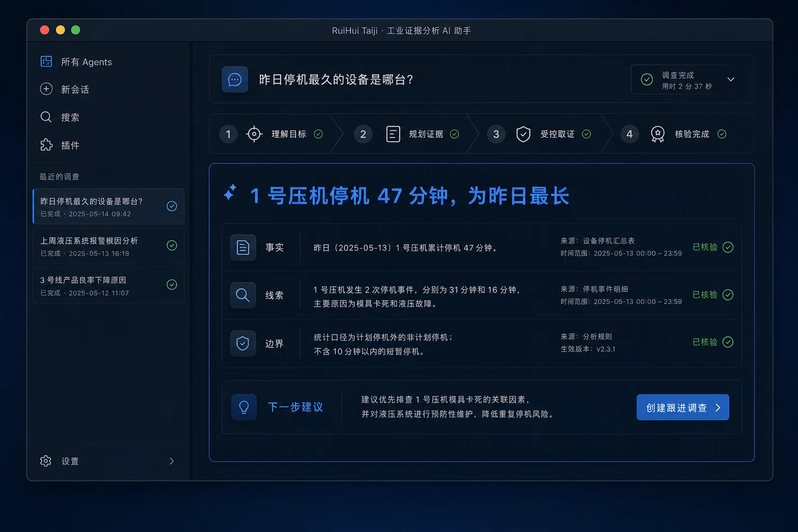Click timestamp 2025-05-13 16:18
Viewport: 798px width, 532px height.
pyautogui.click(x=99, y=254)
